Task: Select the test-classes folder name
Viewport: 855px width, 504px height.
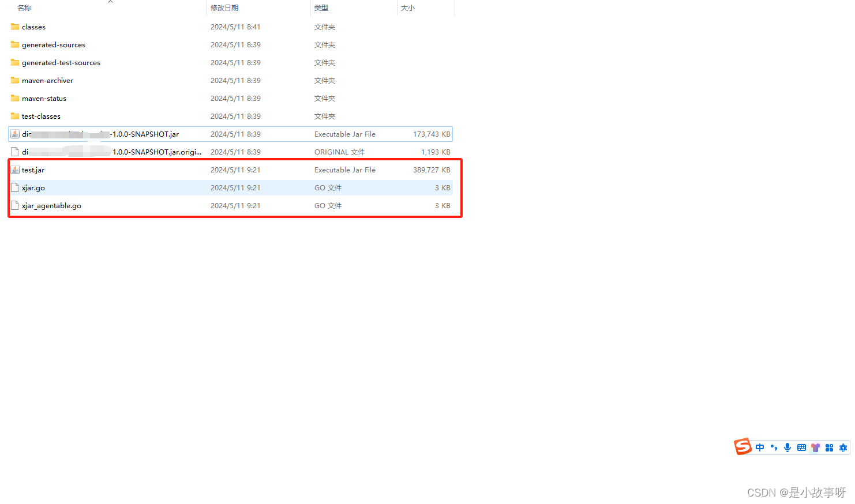Action: [41, 116]
